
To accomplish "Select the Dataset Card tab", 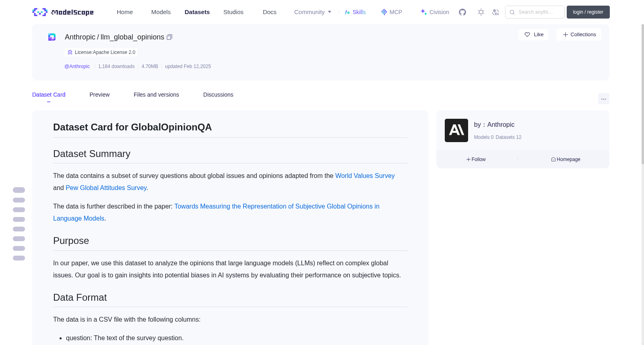I will point(49,95).
